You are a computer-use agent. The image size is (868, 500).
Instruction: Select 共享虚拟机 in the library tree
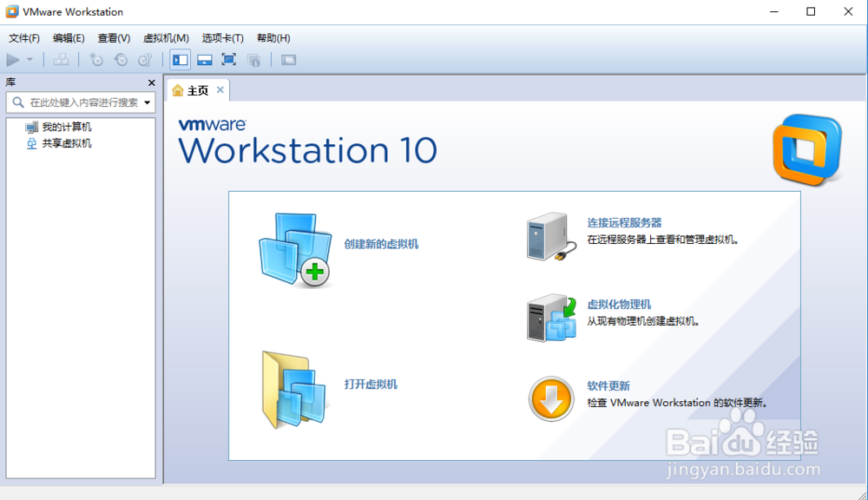(67, 143)
